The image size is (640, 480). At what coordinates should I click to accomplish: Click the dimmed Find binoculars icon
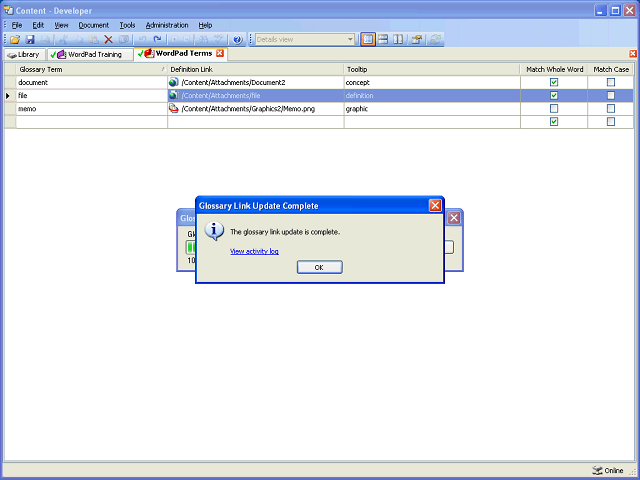tap(203, 40)
